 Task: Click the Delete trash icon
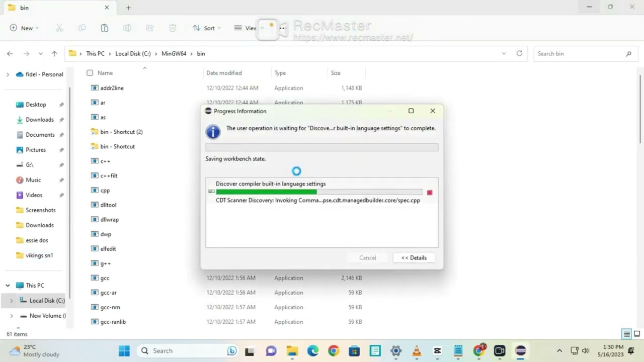tap(173, 28)
